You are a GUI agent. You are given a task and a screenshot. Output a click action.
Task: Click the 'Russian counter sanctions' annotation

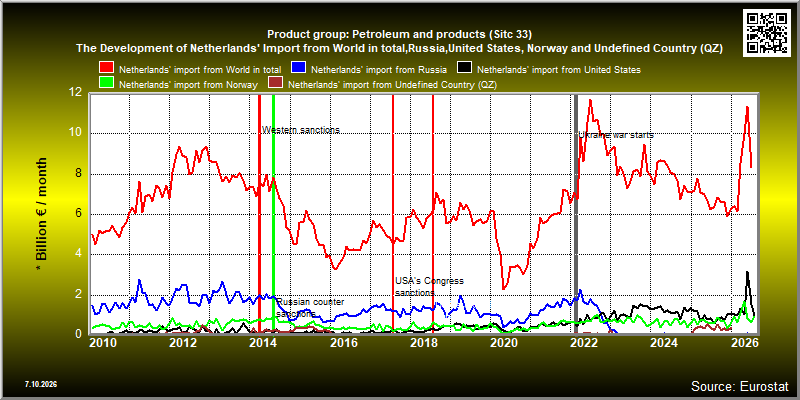(x=310, y=308)
